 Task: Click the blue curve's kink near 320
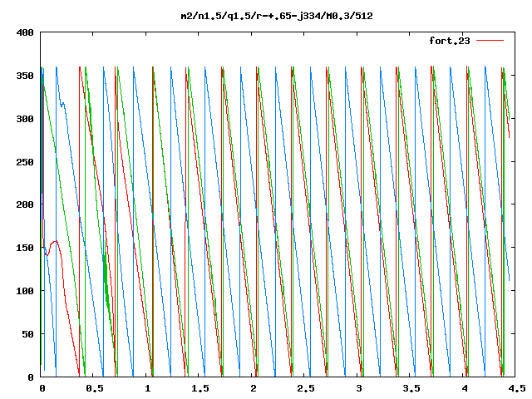pyautogui.click(x=62, y=105)
